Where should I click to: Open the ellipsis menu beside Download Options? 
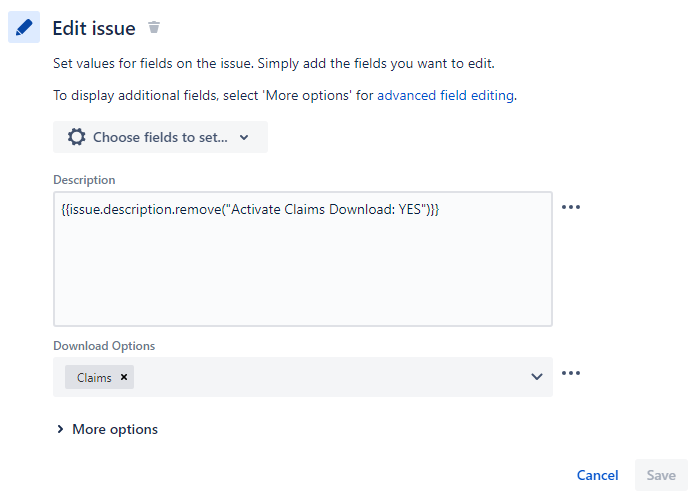click(571, 373)
